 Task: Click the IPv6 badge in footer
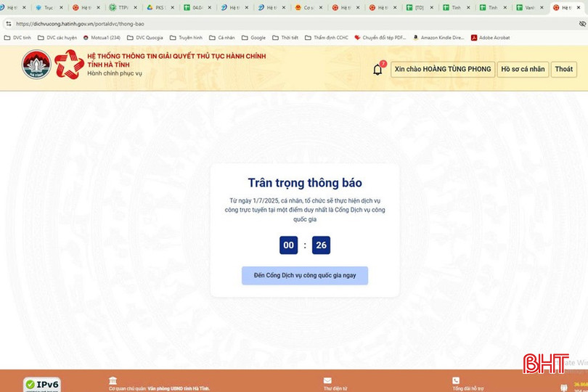tap(42, 384)
